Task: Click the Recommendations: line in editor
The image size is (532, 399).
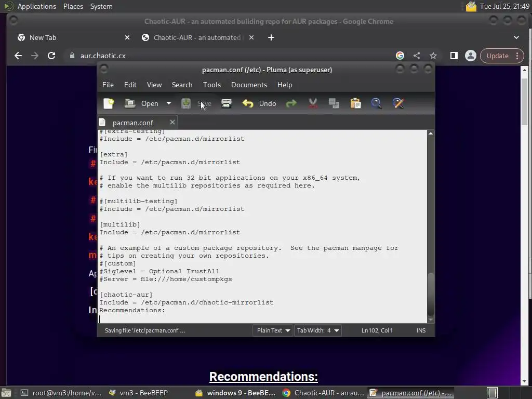Action: (132, 311)
